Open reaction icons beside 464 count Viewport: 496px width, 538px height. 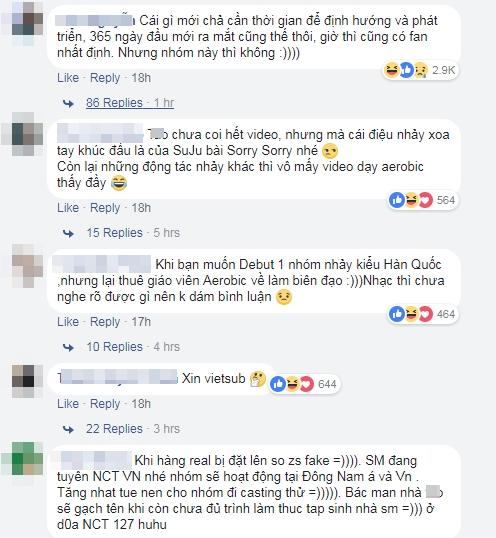coord(411,314)
